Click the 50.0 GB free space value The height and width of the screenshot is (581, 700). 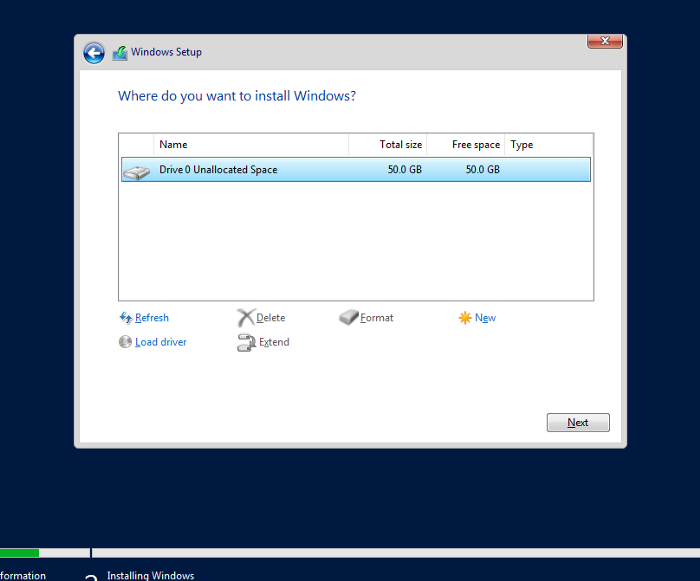point(483,169)
